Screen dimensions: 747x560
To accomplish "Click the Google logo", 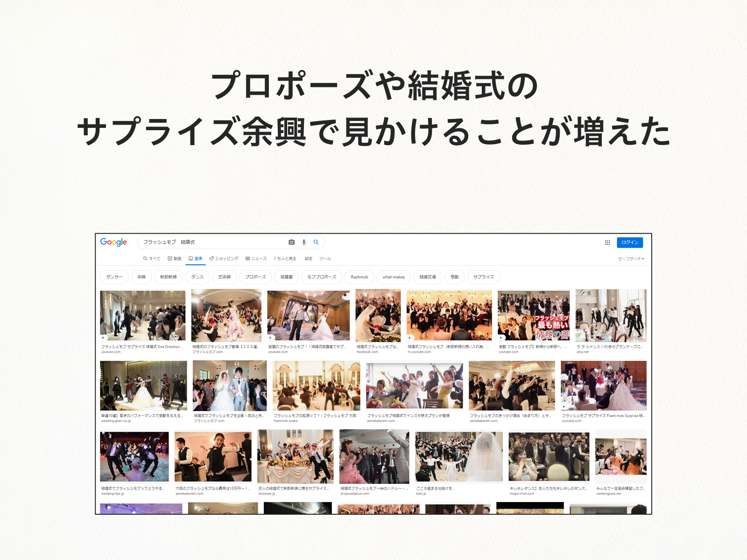I will pyautogui.click(x=113, y=242).
